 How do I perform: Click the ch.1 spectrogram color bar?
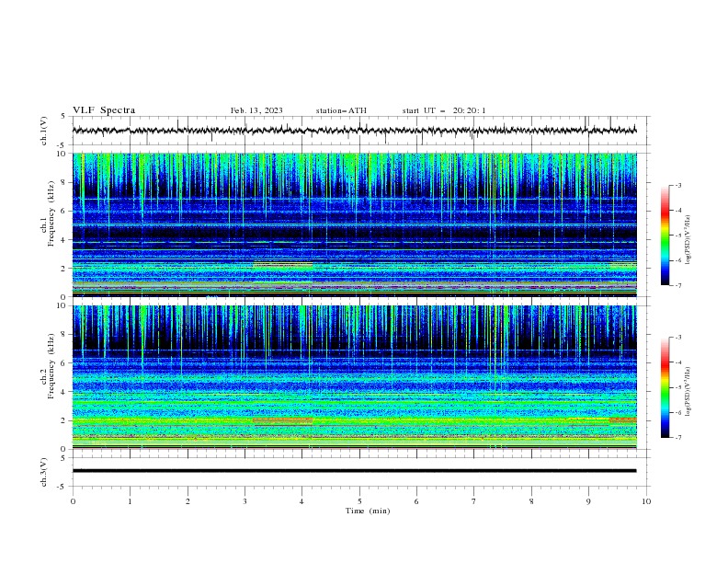(x=665, y=236)
